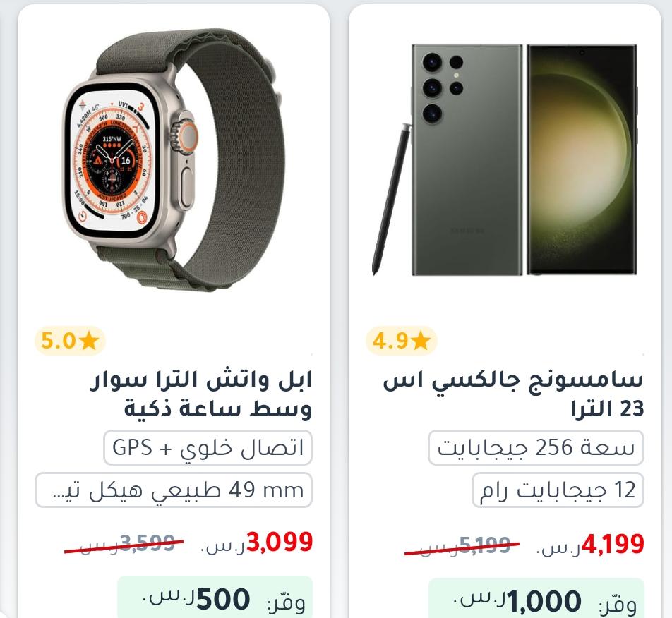
Task: Select the 12 جيجابايت رام tag
Action: [558, 490]
